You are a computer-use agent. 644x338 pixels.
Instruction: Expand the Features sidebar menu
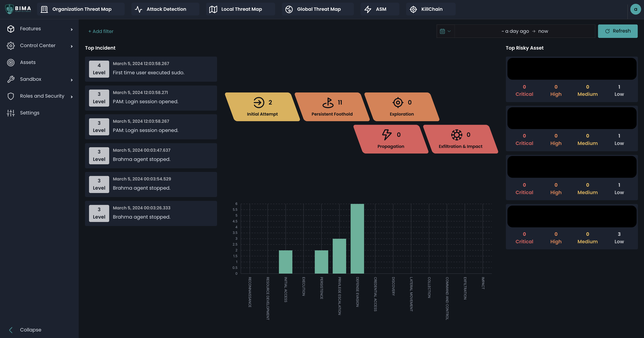pyautogui.click(x=72, y=29)
